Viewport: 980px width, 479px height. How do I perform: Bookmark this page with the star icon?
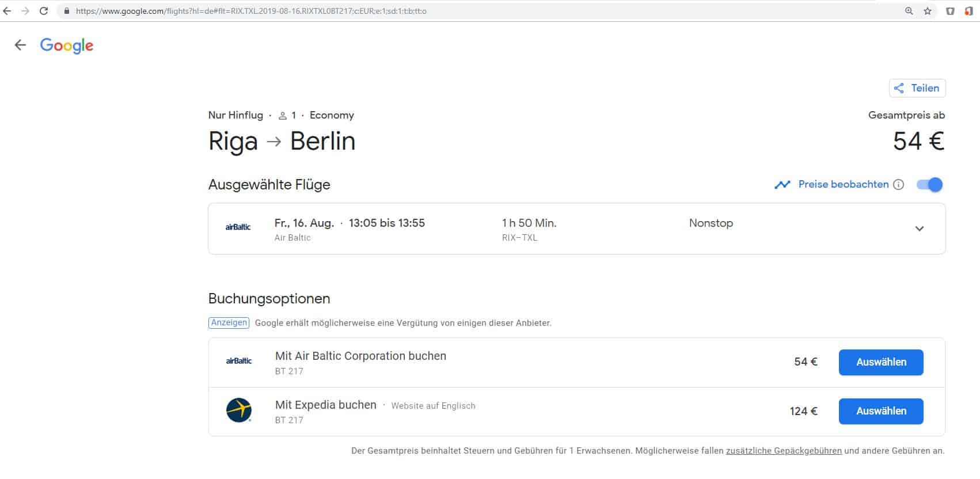pos(928,11)
